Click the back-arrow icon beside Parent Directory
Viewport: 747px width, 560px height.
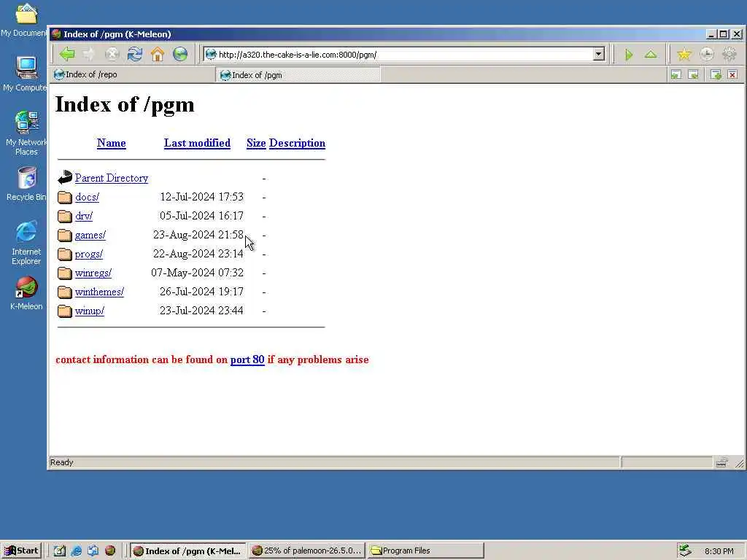pos(65,178)
